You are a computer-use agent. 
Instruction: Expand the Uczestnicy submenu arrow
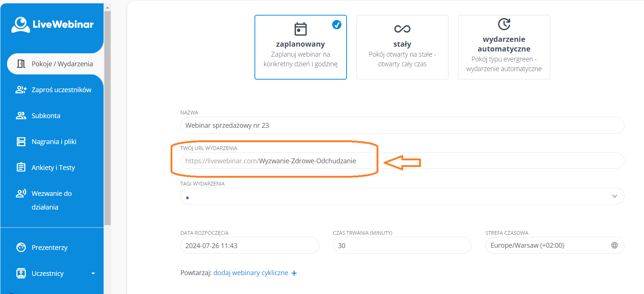click(x=93, y=274)
